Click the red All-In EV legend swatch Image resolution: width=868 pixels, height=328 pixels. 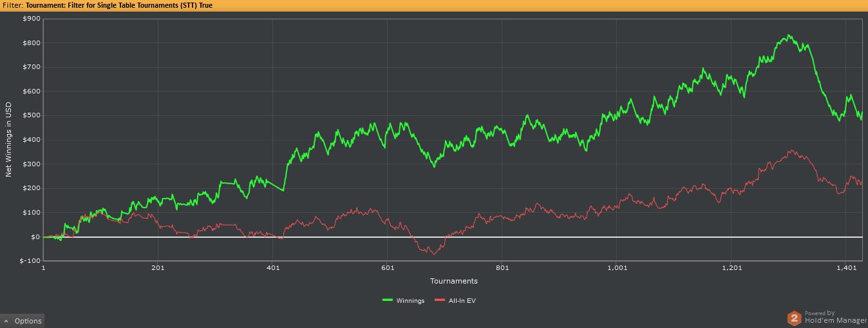click(440, 300)
